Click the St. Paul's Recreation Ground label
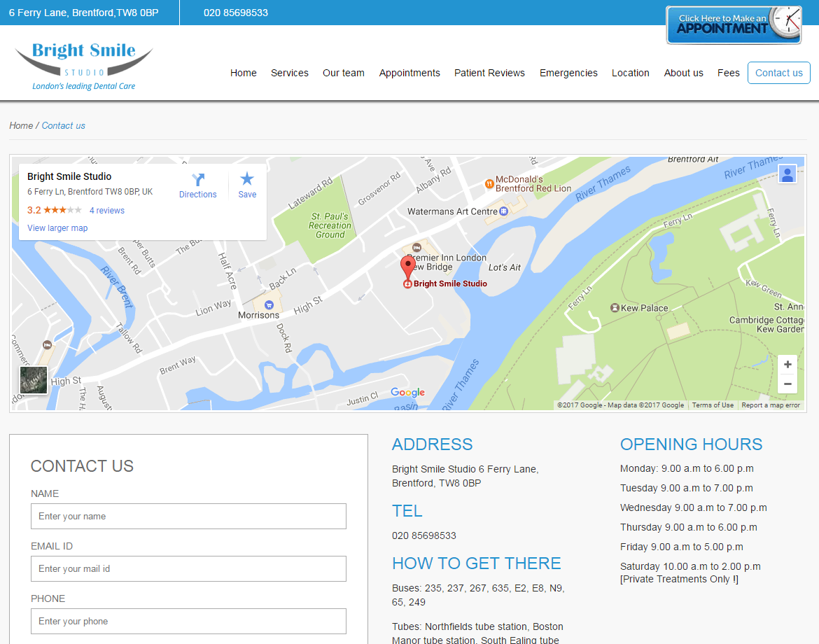The height and width of the screenshot is (644, 819). coord(330,225)
